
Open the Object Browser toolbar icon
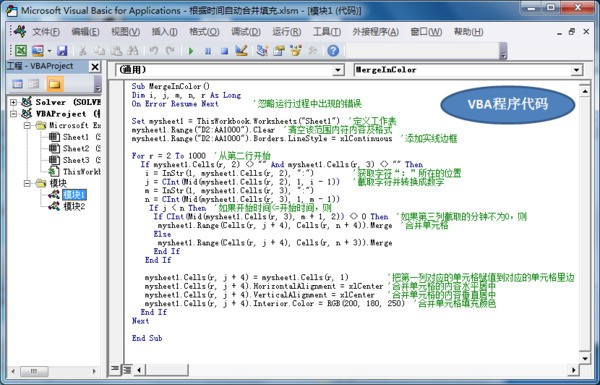click(x=296, y=51)
